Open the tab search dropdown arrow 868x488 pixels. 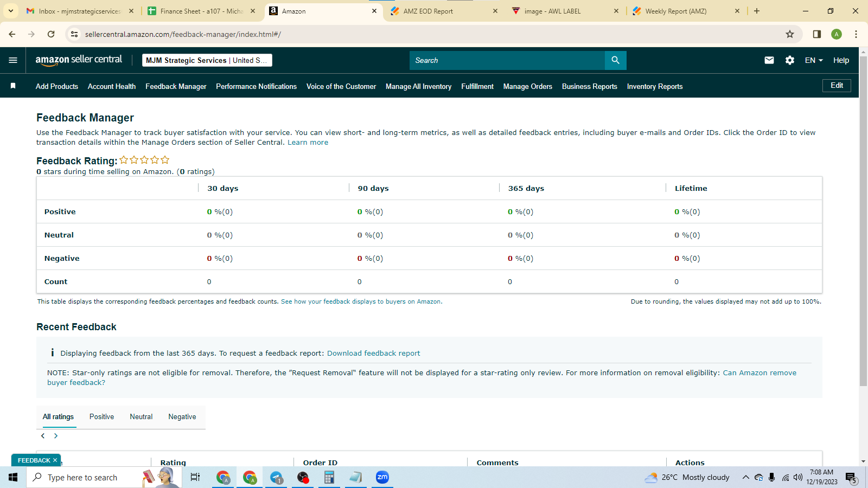click(10, 11)
